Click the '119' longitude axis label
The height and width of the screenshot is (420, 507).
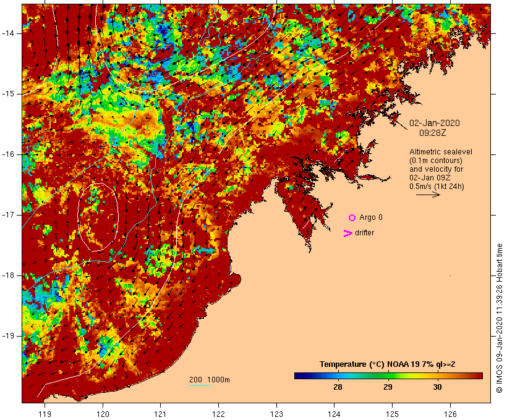point(45,414)
